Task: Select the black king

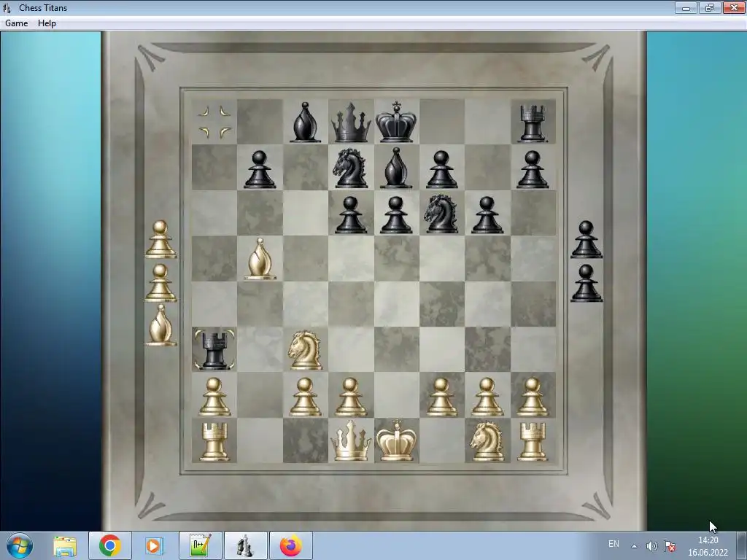Action: pos(396,122)
